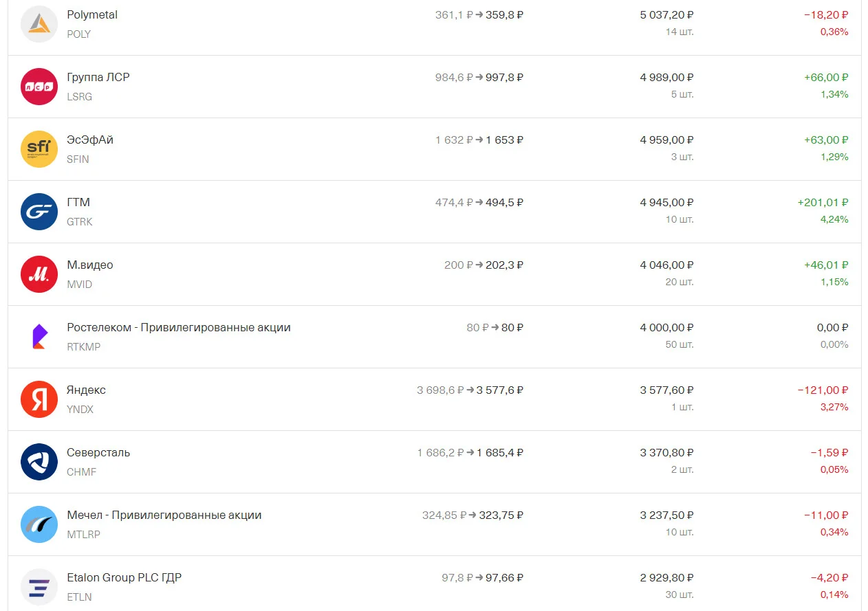868x611 pixels.
Task: Select ГТМ profit value +201,01 ₽
Action: [x=823, y=203]
